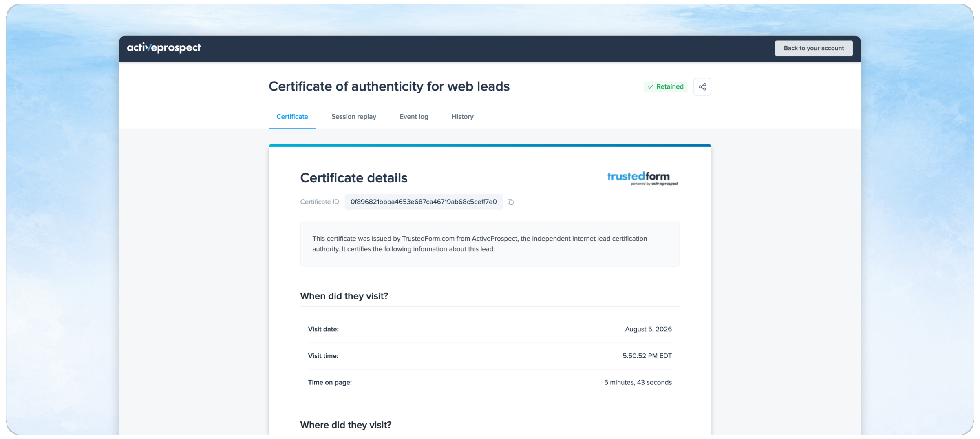Select the 5 minutes, 43 seconds value
Screen dimensions: 980x439
(638, 382)
